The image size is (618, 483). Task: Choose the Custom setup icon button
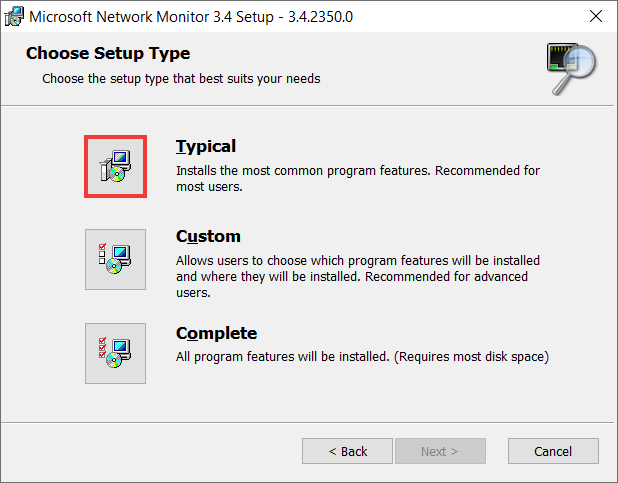[x=115, y=259]
